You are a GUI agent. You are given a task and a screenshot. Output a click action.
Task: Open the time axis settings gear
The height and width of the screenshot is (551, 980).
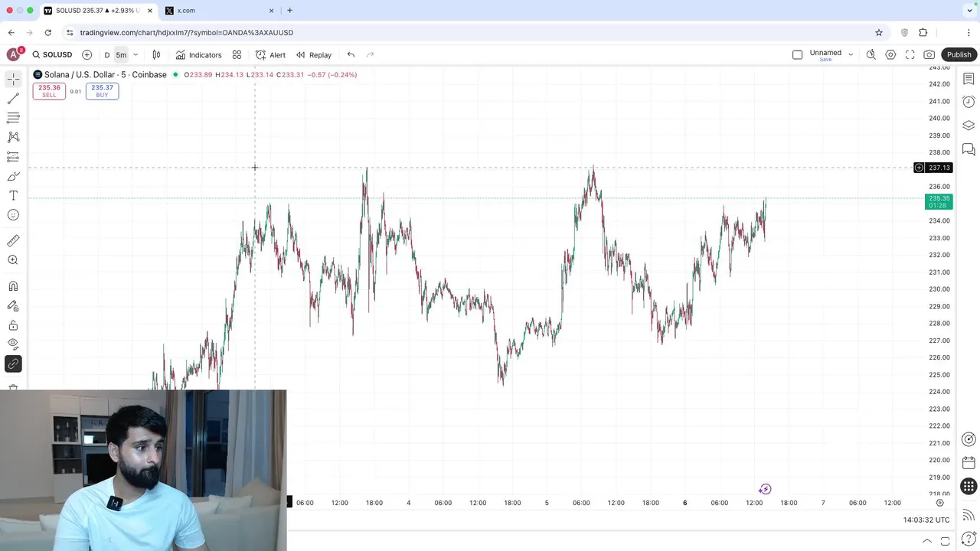coord(939,503)
